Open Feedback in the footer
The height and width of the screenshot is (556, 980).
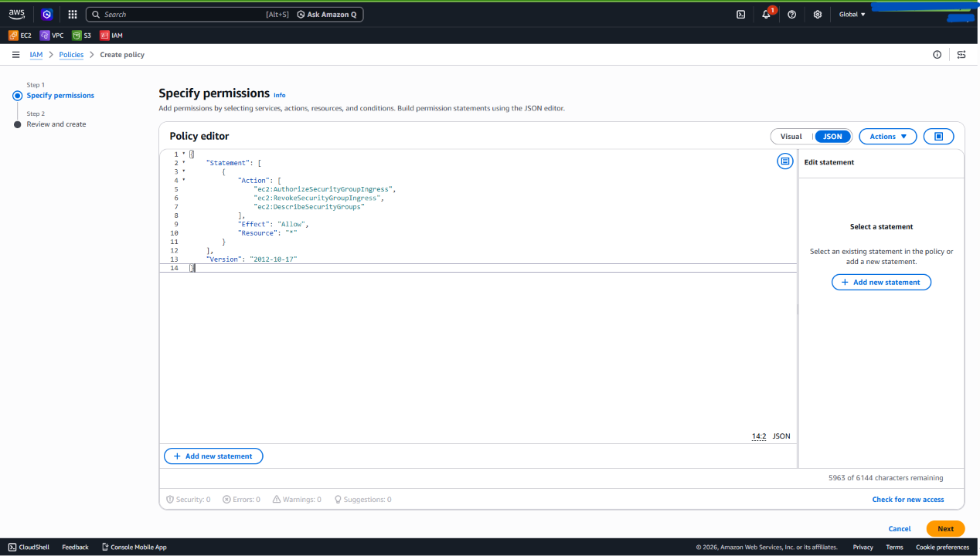75,548
